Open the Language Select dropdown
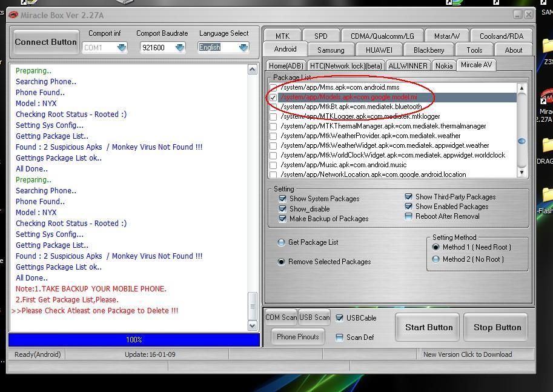The height and width of the screenshot is (392, 553). (x=243, y=47)
